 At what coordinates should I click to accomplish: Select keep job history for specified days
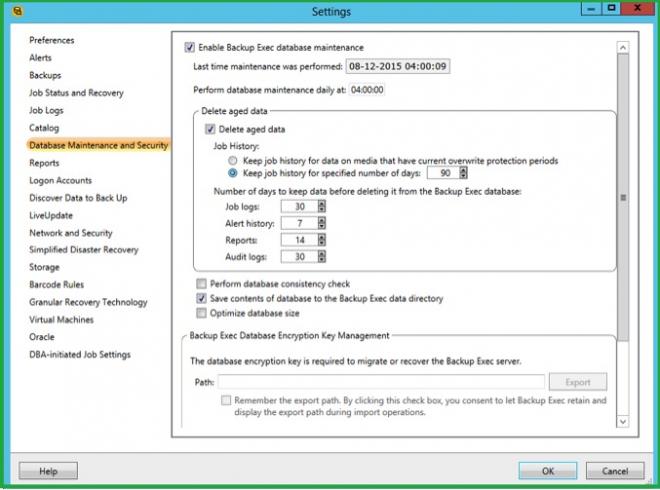point(233,173)
